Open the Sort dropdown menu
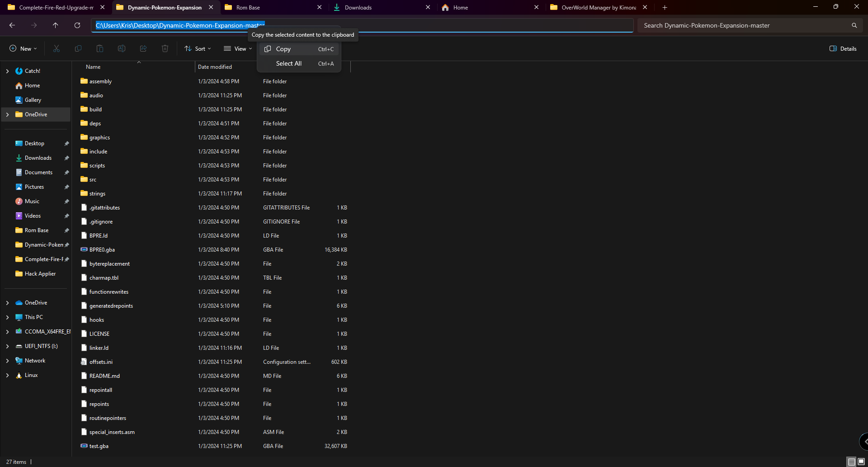Viewport: 868px width, 467px height. (198, 49)
